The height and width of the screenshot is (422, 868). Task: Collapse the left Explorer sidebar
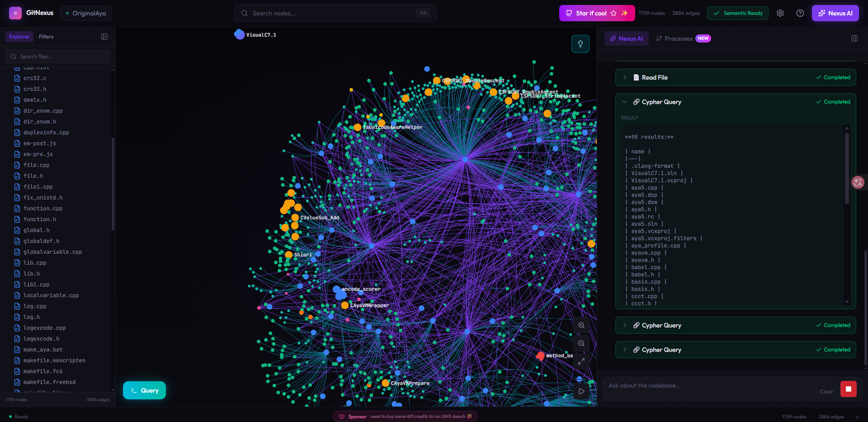(104, 37)
